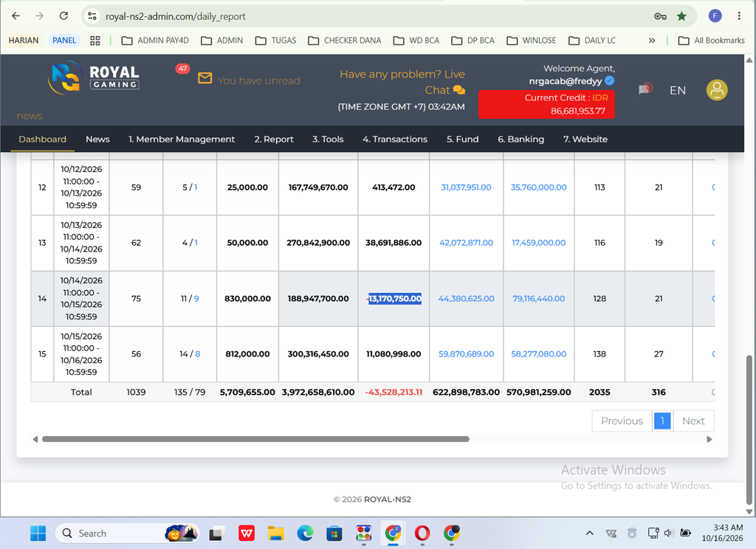The width and height of the screenshot is (756, 549).
Task: Open the 4. Transactions menu
Action: (395, 139)
